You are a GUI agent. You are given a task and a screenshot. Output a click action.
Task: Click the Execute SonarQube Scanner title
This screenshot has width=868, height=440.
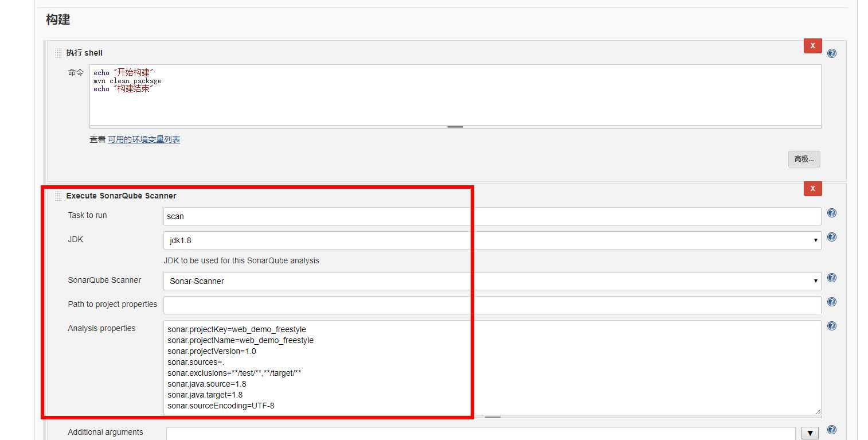122,196
